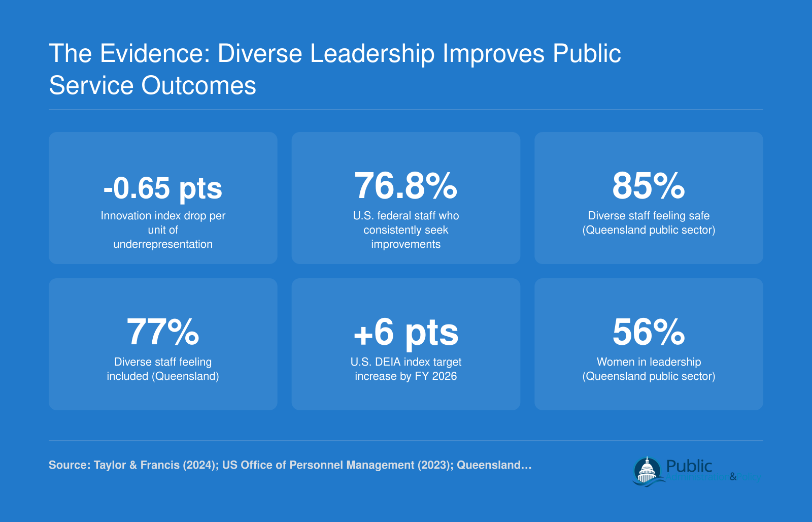Select 'Diverse staff feeling included (Queensland)' caption
Screen dimensions: 812x522
163,369
